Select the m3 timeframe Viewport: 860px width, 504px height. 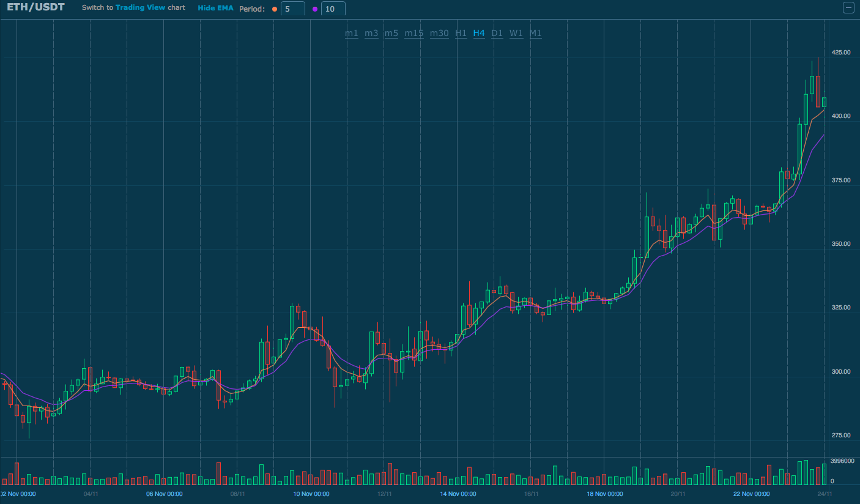tap(371, 34)
